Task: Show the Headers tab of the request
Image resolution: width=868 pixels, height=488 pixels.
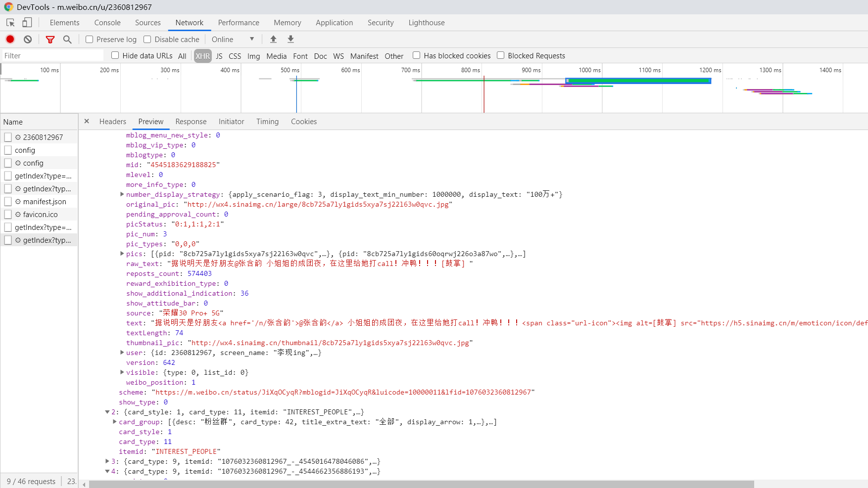Action: pyautogui.click(x=113, y=122)
